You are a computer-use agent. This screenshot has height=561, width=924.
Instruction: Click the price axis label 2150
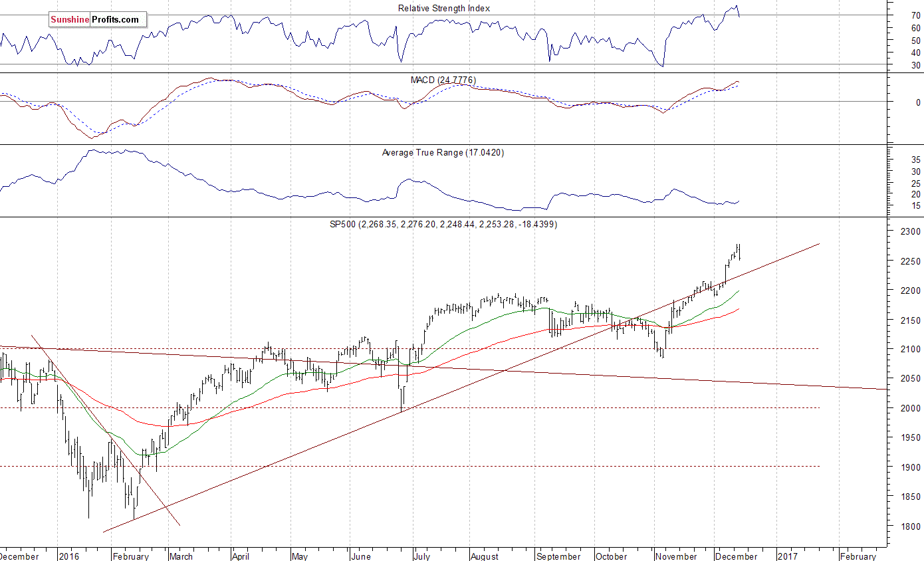click(x=911, y=320)
